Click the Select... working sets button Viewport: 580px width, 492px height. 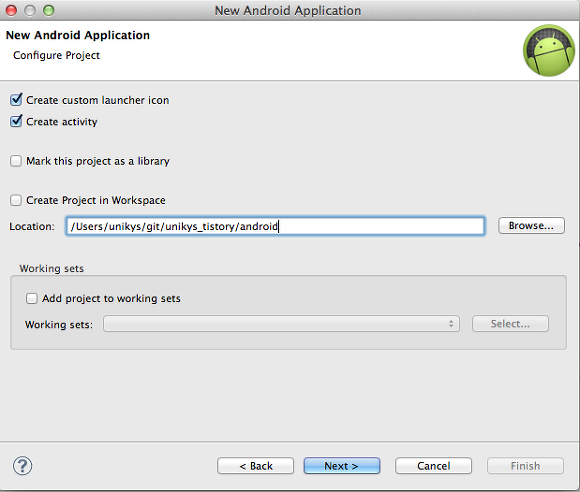[510, 324]
